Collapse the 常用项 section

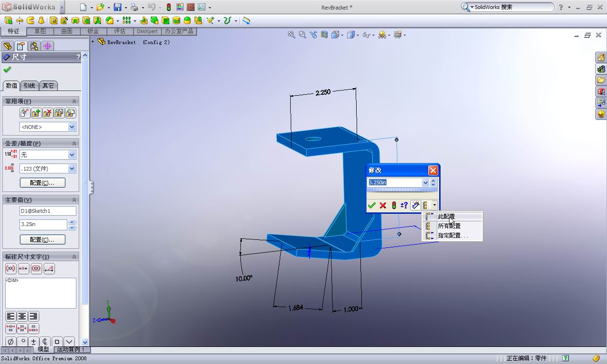tap(74, 101)
